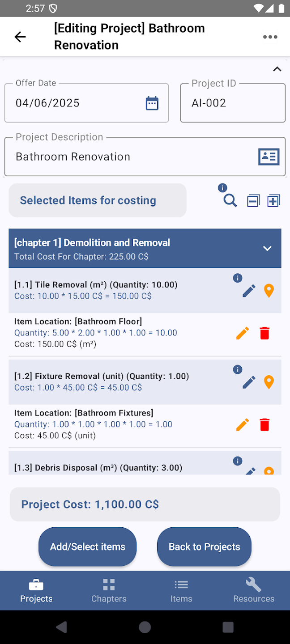
Task: Click the back arrow to exit editing
Action: point(20,37)
